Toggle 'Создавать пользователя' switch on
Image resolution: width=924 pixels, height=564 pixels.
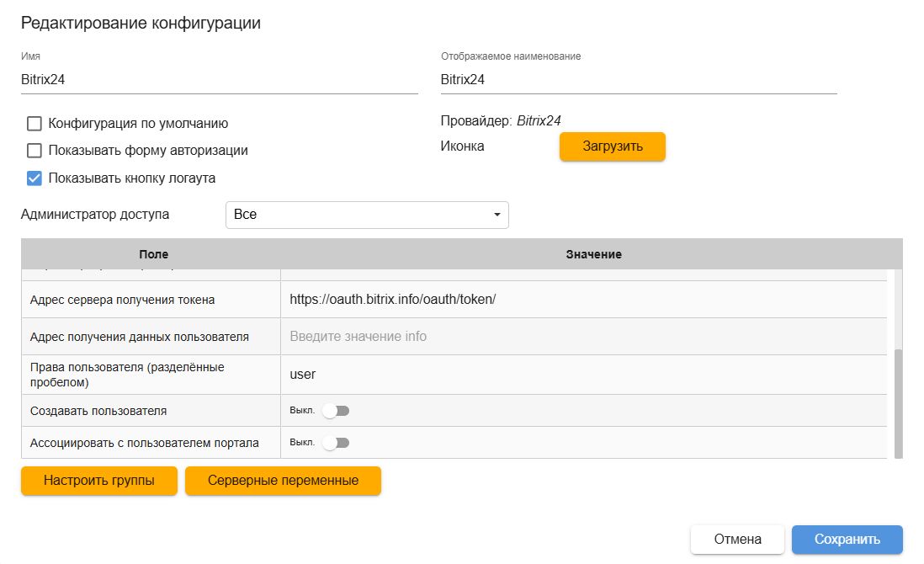click(x=335, y=411)
